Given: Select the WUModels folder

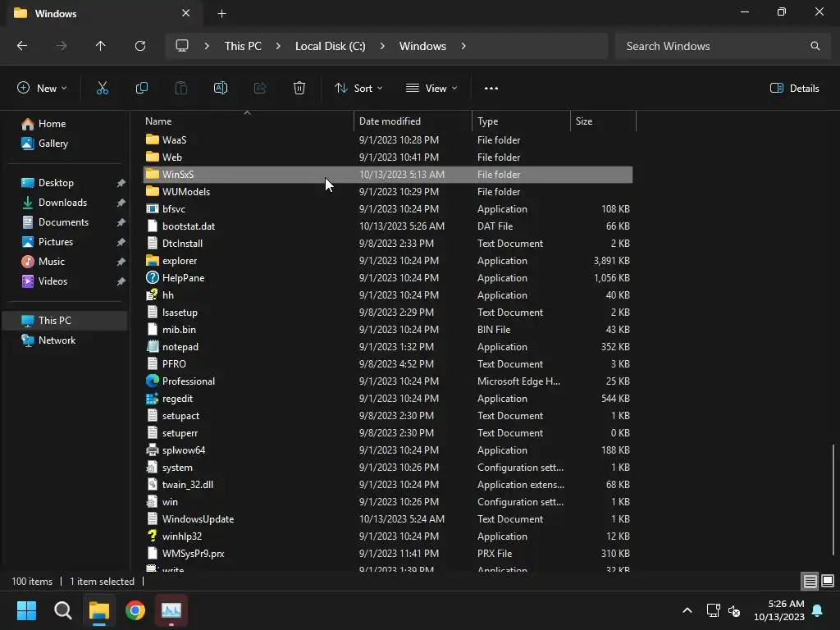Looking at the screenshot, I should tap(388, 192).
